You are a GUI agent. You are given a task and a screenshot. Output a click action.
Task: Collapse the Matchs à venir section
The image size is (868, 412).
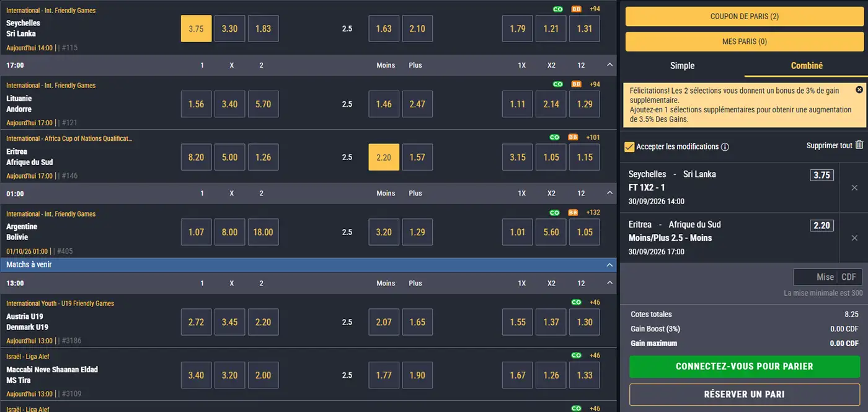609,265
